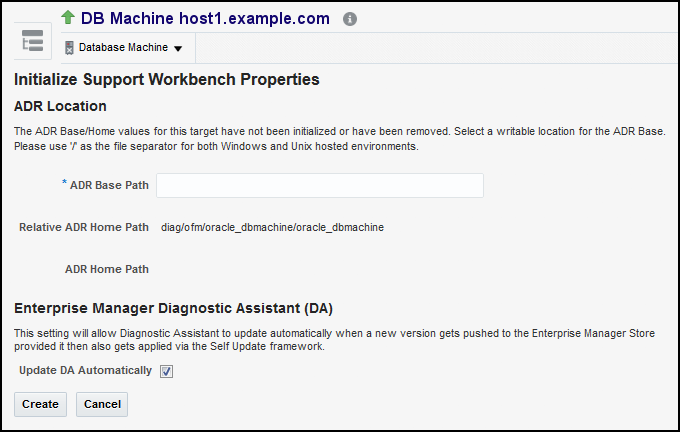Viewport: 680px width, 432px height.
Task: Click the Update DA Automatically label
Action: point(85,370)
